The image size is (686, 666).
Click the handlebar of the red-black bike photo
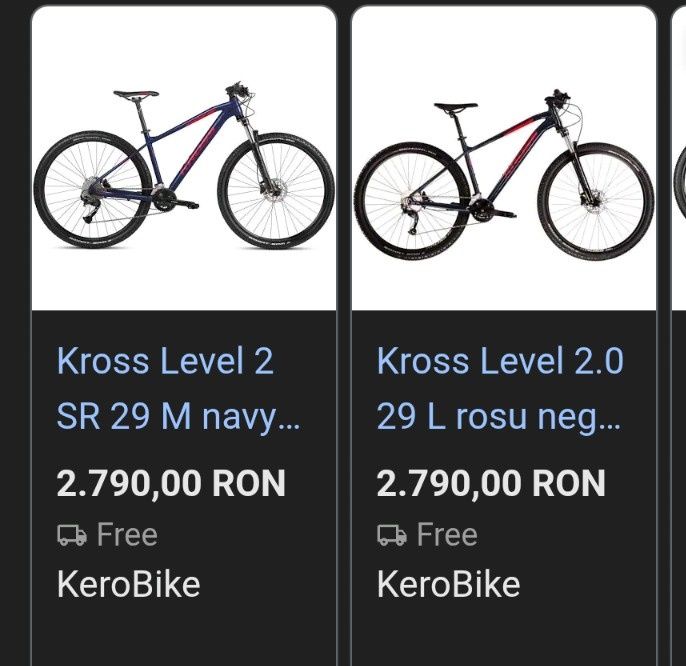coord(556,98)
